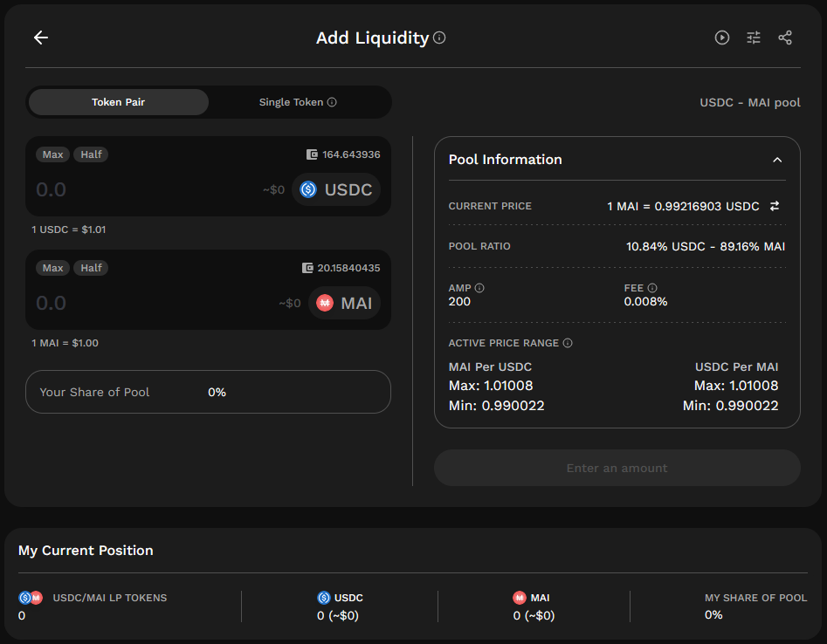Click the back arrow to leave Add Liquidity

(x=40, y=38)
